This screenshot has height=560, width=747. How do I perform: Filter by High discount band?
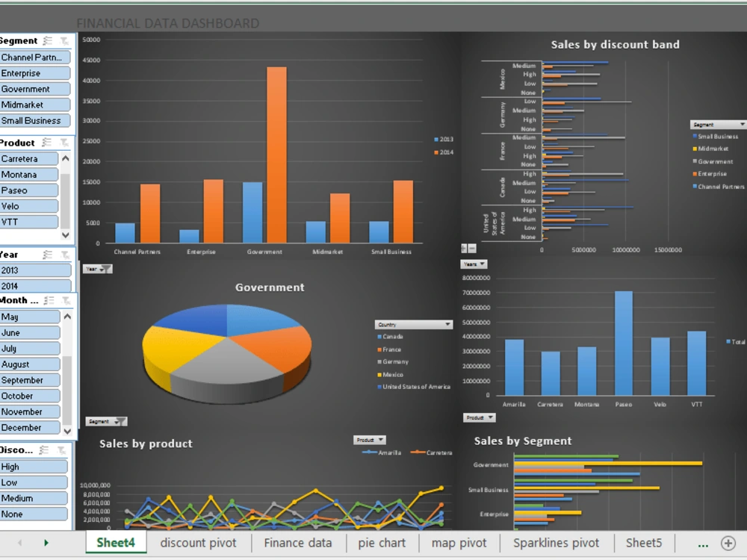(x=34, y=467)
